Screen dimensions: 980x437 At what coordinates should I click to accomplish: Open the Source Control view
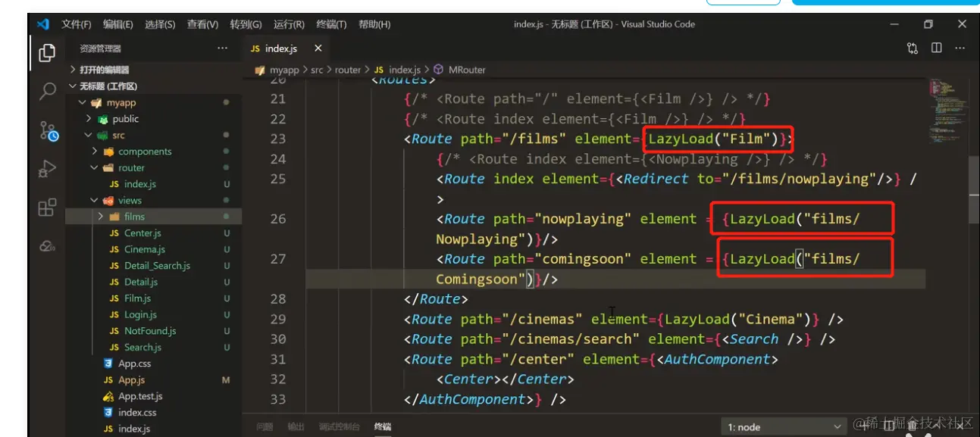[48, 131]
